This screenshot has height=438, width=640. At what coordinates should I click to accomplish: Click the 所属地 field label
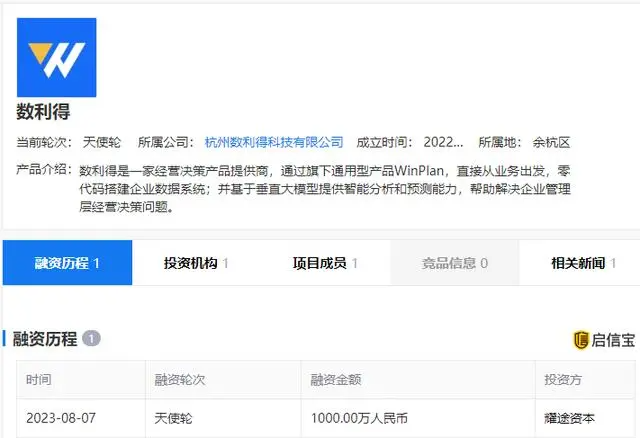point(500,142)
